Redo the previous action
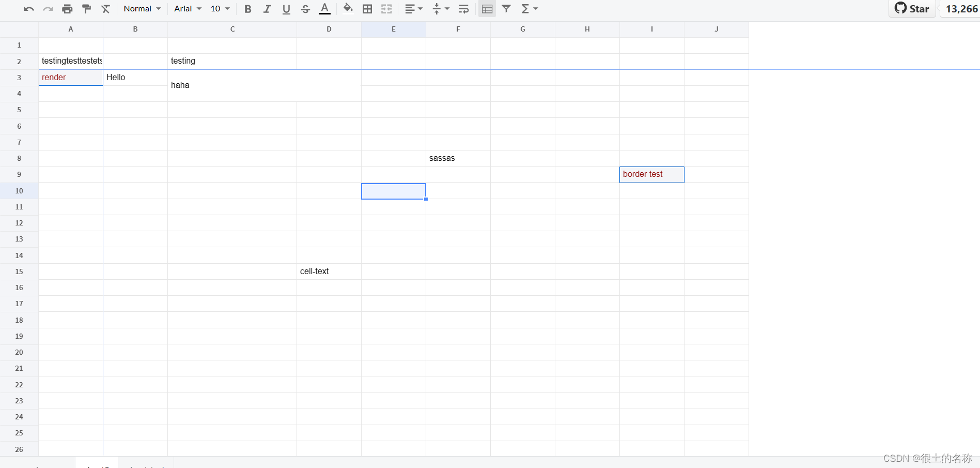This screenshot has height=468, width=980. pos(48,9)
